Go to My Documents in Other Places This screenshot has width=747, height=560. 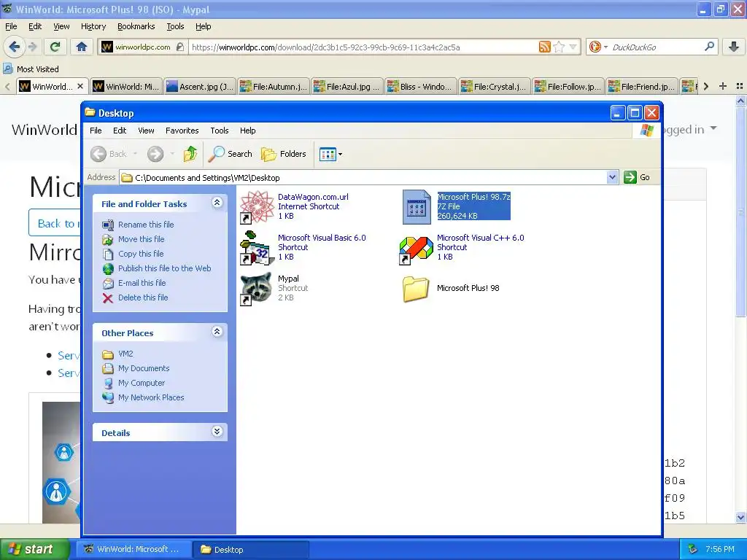click(x=144, y=368)
